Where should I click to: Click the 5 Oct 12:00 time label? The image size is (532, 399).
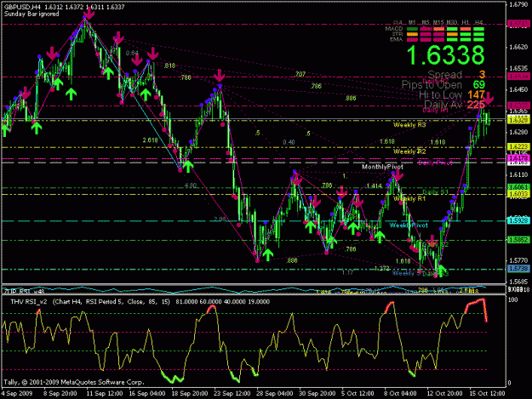tap(358, 394)
